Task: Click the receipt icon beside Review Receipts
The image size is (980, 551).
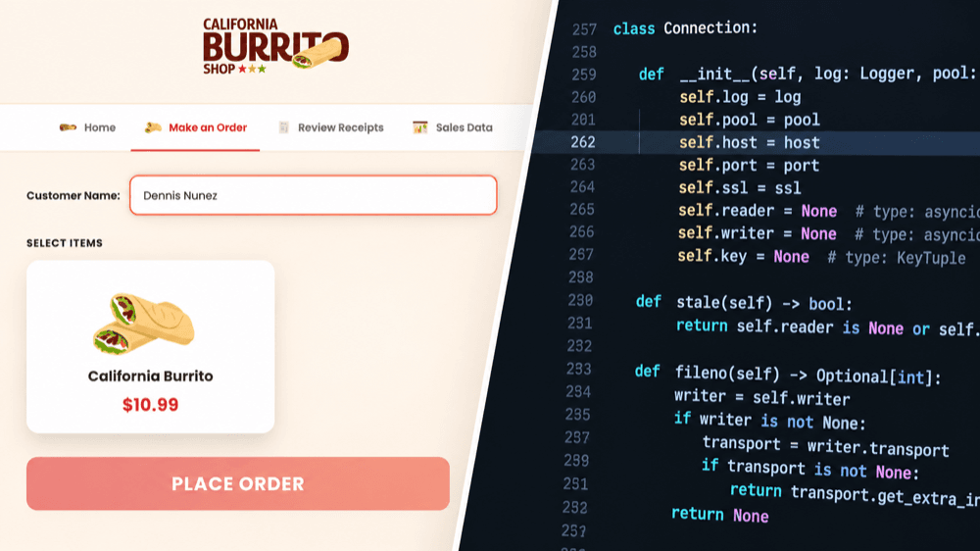Action: coord(284,127)
